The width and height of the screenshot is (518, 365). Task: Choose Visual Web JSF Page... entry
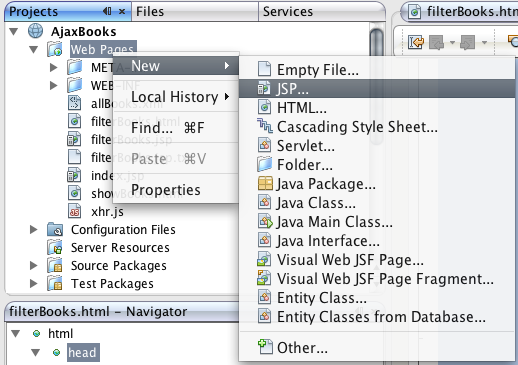coord(377,260)
